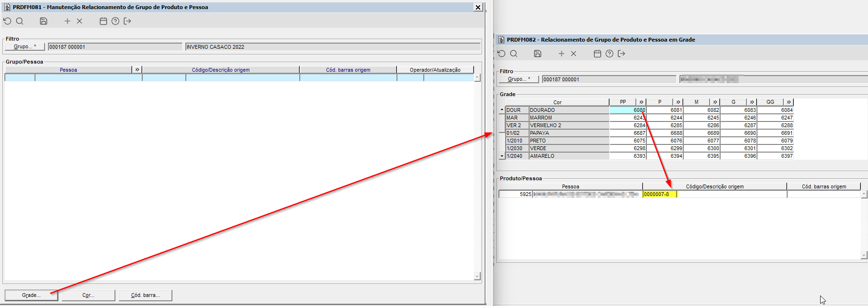Viewport: 868px width, 306px height.
Task: Click the plus add icon in PRDFM082 toolbar
Action: 562,54
